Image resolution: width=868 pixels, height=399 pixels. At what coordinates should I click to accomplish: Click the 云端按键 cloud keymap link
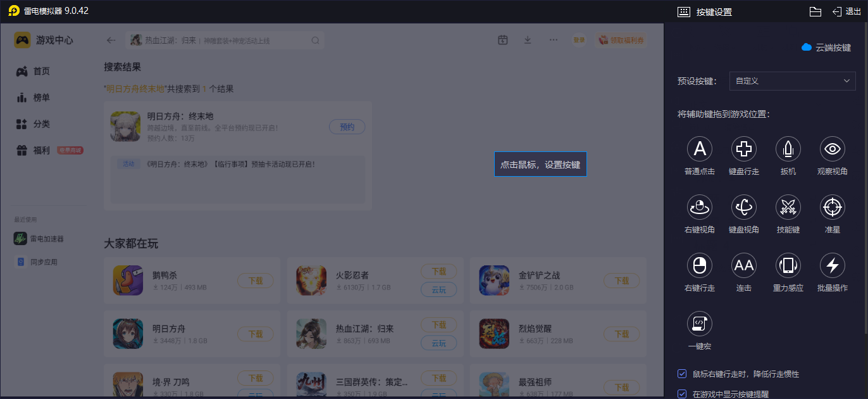pos(826,47)
